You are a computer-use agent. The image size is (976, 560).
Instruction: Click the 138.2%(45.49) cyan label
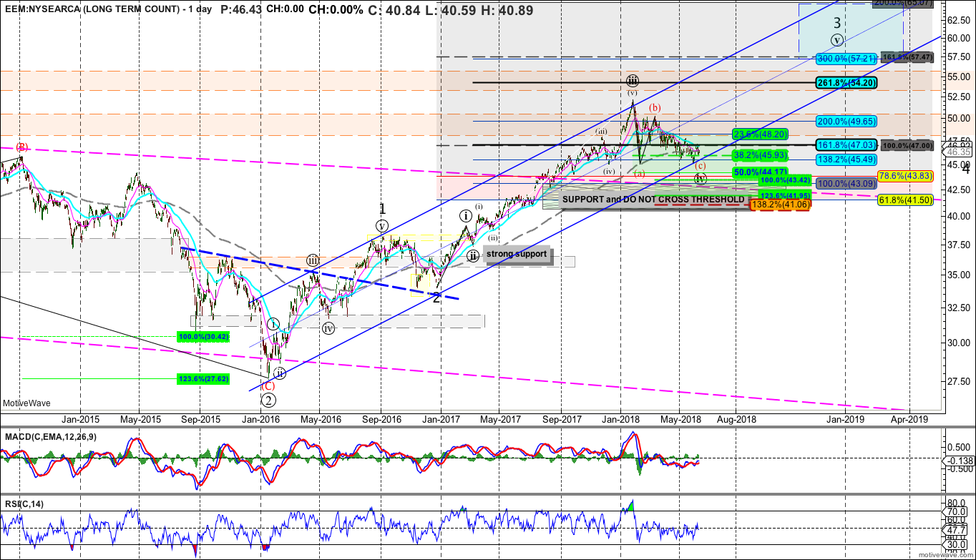pos(846,159)
